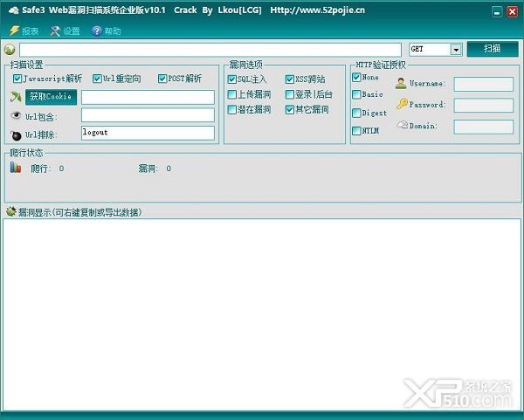Start scanning with the 扫描 button
Viewport: 524px width, 420px height.
(493, 49)
